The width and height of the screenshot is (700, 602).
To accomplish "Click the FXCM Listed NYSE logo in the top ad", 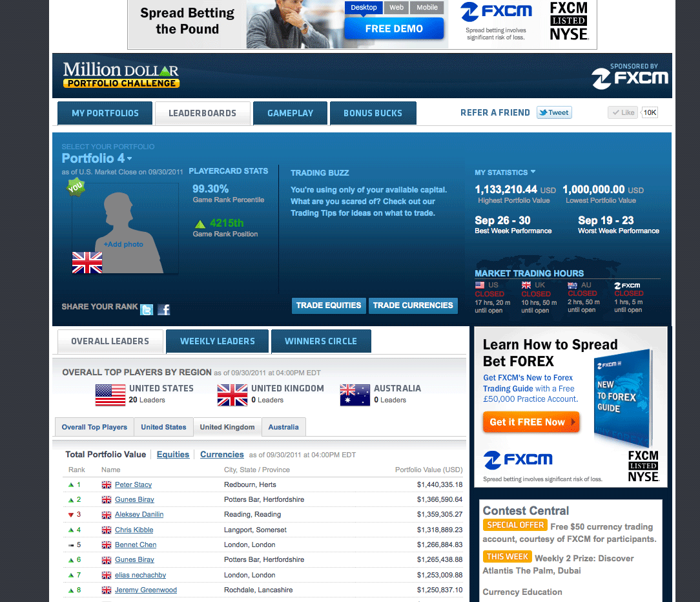I will 569,21.
